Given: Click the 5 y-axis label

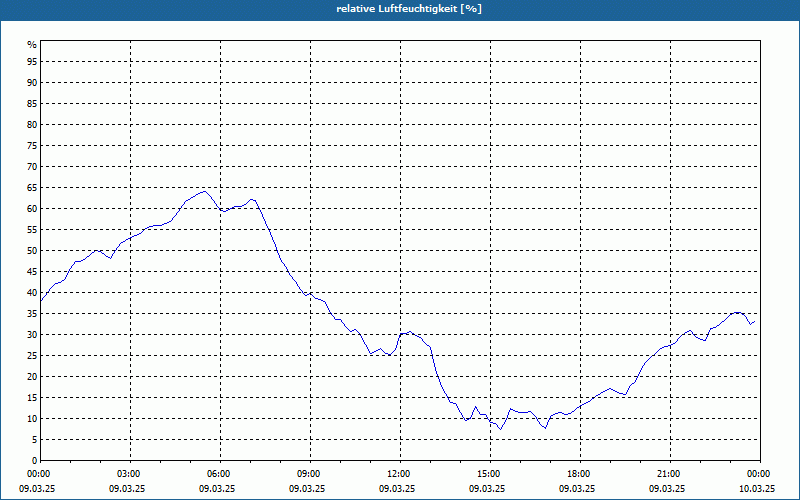Looking at the screenshot, I should (x=35, y=440).
